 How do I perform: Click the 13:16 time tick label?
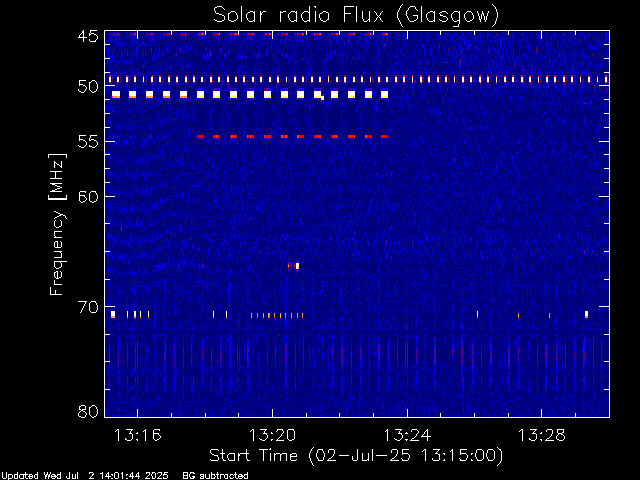[138, 435]
